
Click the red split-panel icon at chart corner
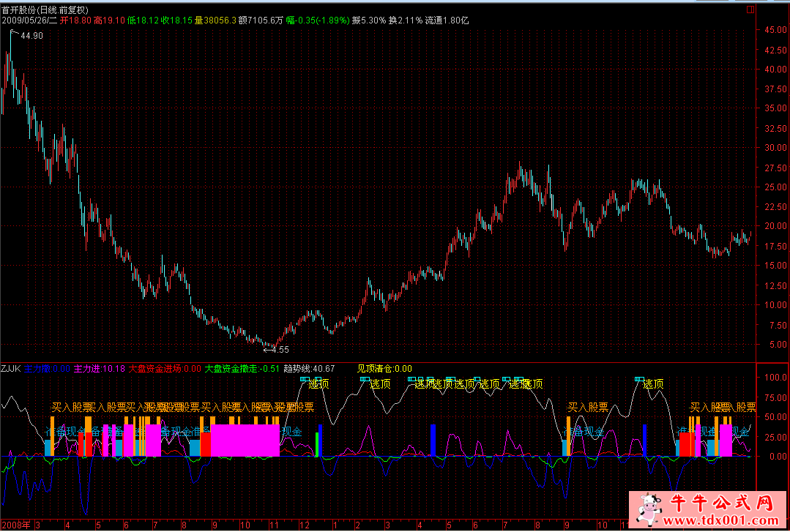[x=750, y=10]
